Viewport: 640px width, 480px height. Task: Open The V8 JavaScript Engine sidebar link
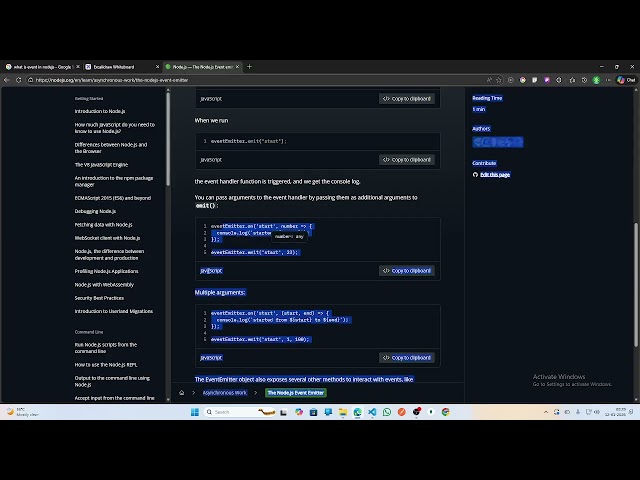pos(101,164)
